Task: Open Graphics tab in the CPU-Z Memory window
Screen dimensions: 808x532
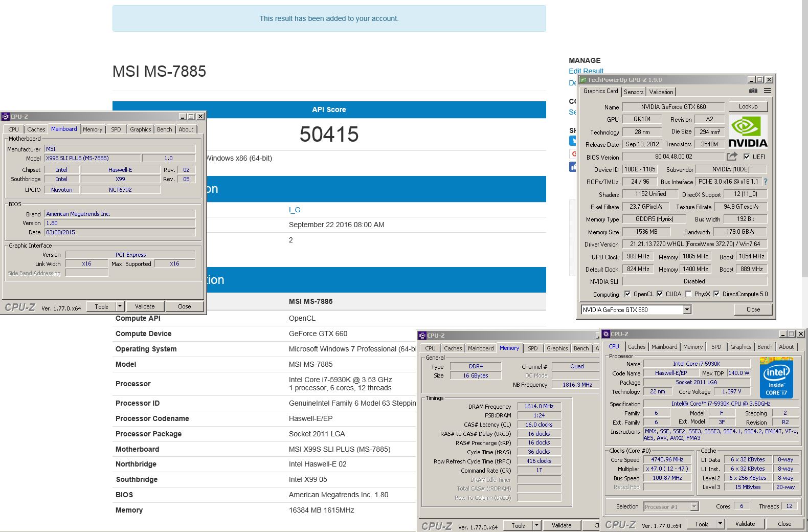Action: (x=557, y=348)
